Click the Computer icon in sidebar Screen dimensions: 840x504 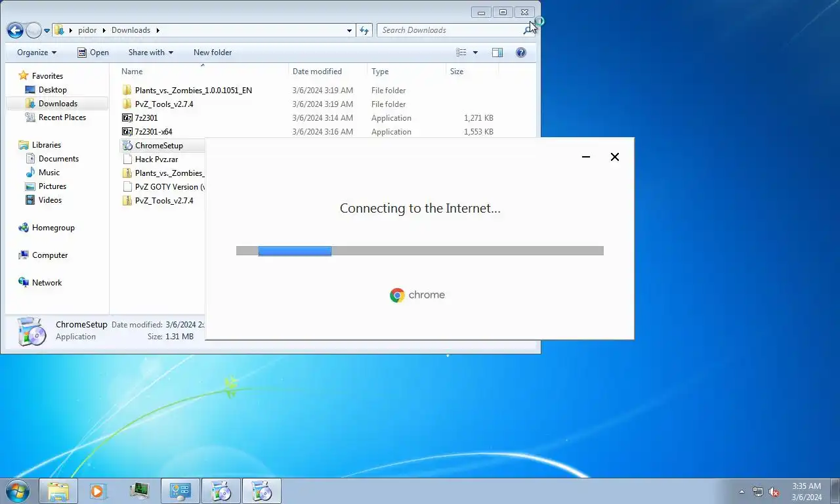(24, 255)
